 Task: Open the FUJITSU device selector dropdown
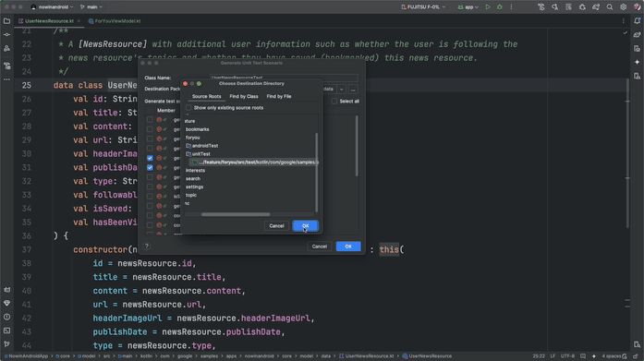click(423, 7)
